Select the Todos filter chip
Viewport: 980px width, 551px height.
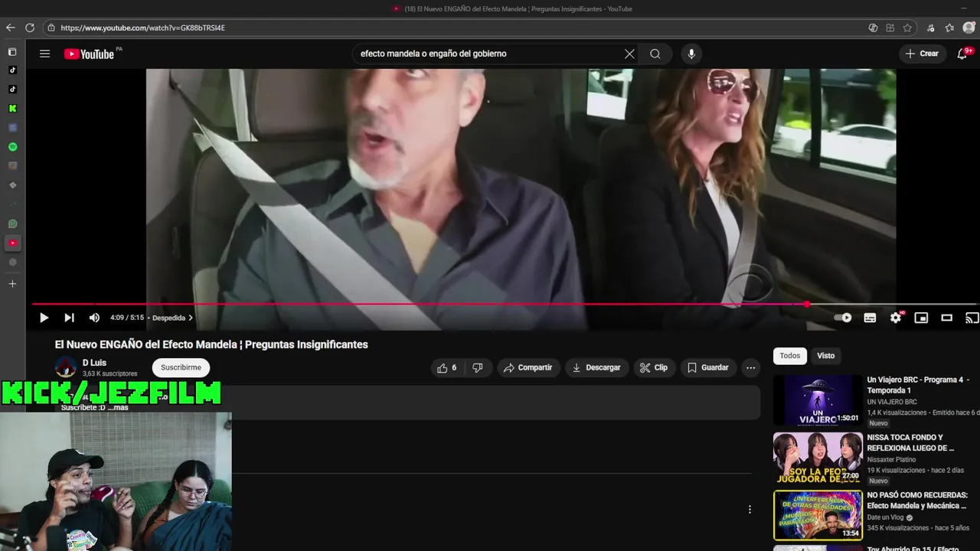click(790, 355)
